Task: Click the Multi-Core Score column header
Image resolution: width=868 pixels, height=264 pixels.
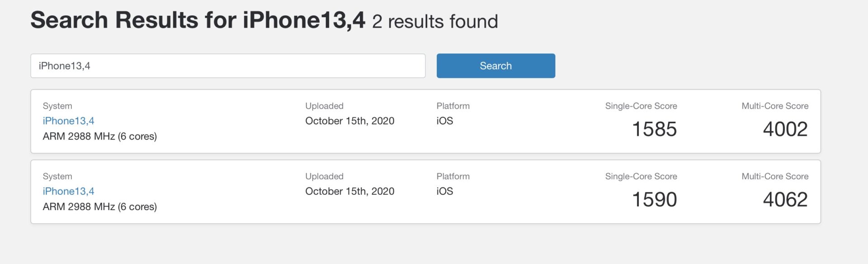Action: click(x=775, y=106)
